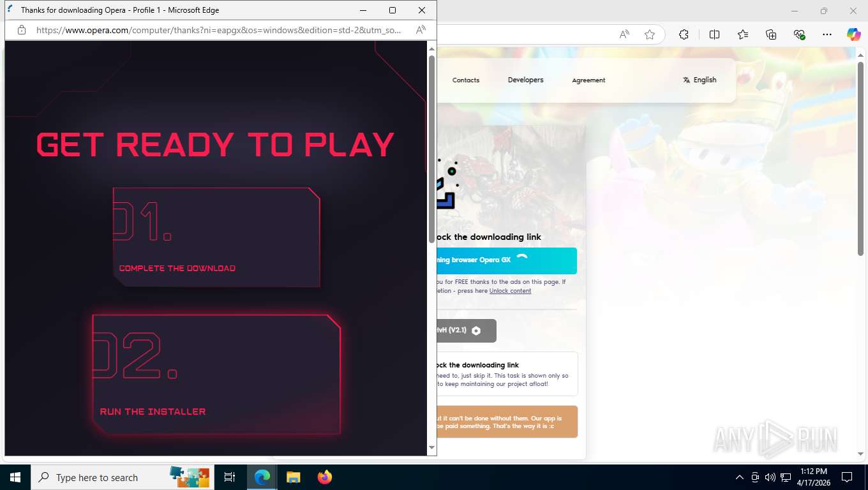Restore down the main Edge window
This screenshot has height=490, width=868.
pyautogui.click(x=824, y=11)
